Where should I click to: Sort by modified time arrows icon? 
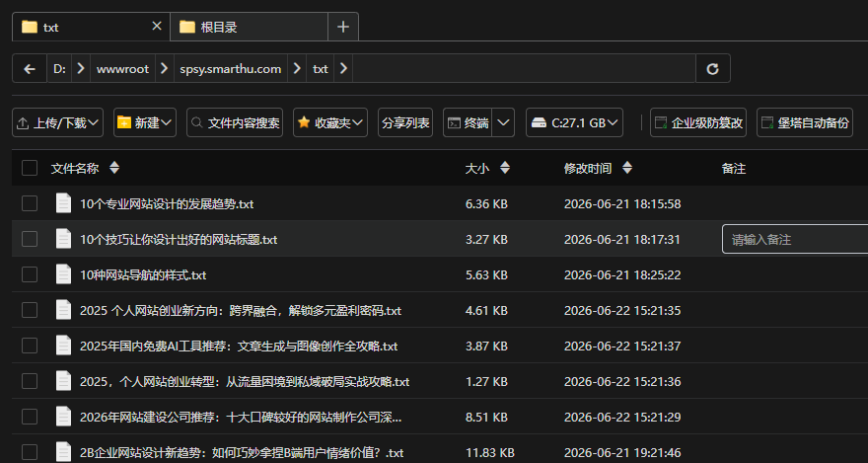click(x=626, y=168)
